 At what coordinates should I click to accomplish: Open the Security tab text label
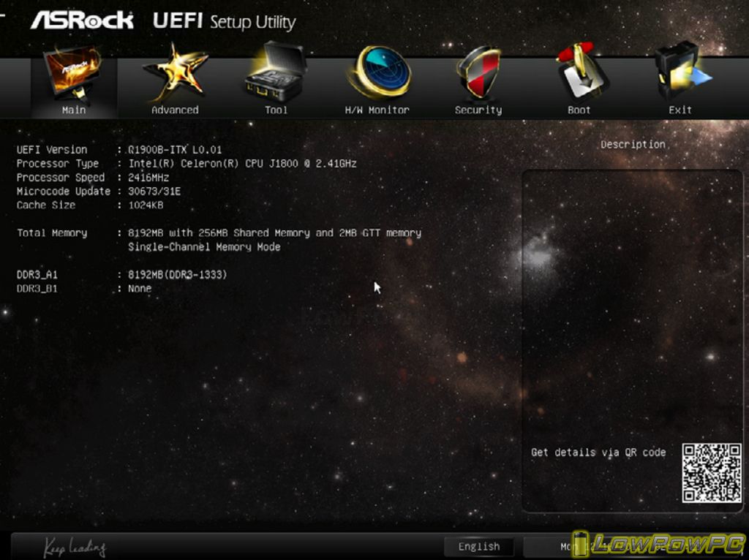(478, 110)
